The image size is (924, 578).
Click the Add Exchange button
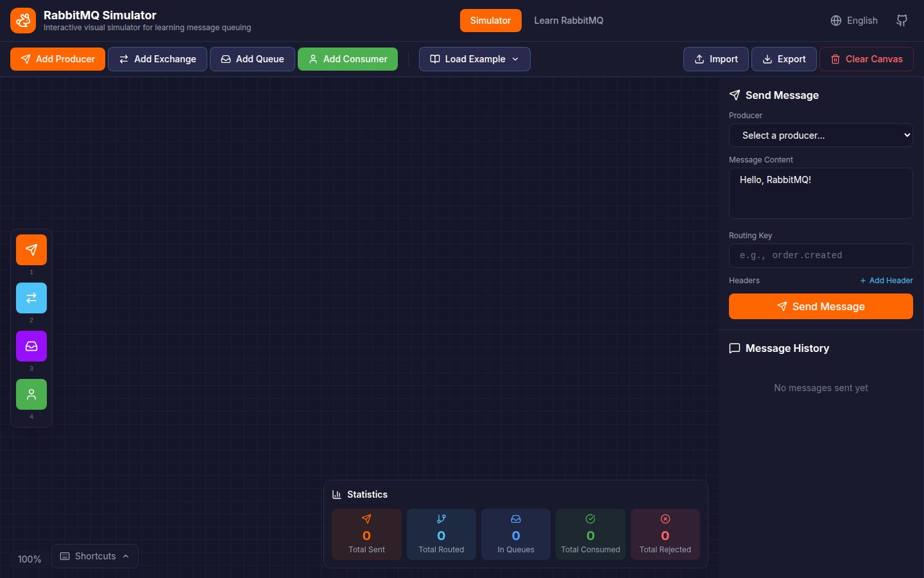click(157, 59)
